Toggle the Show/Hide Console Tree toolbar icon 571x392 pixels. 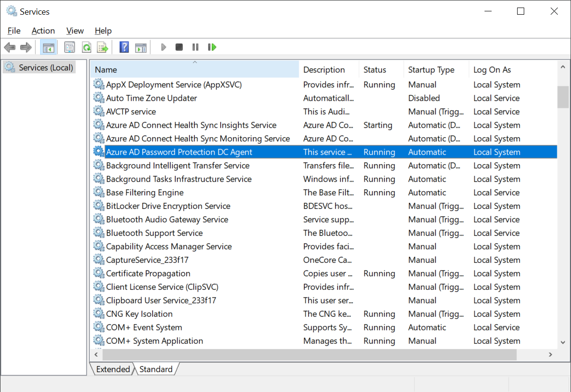click(48, 47)
